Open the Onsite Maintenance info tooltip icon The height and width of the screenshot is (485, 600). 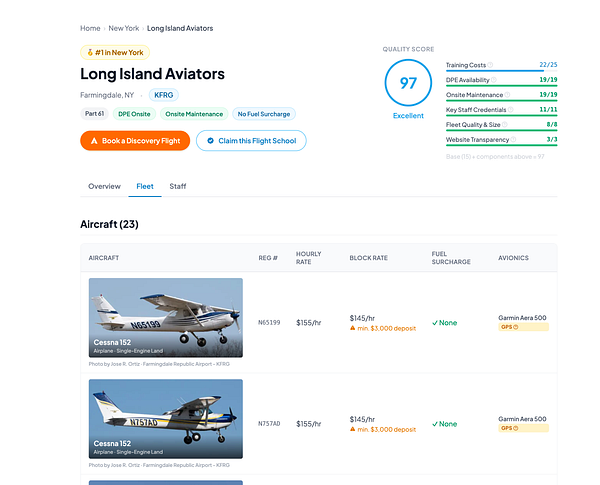(507, 95)
